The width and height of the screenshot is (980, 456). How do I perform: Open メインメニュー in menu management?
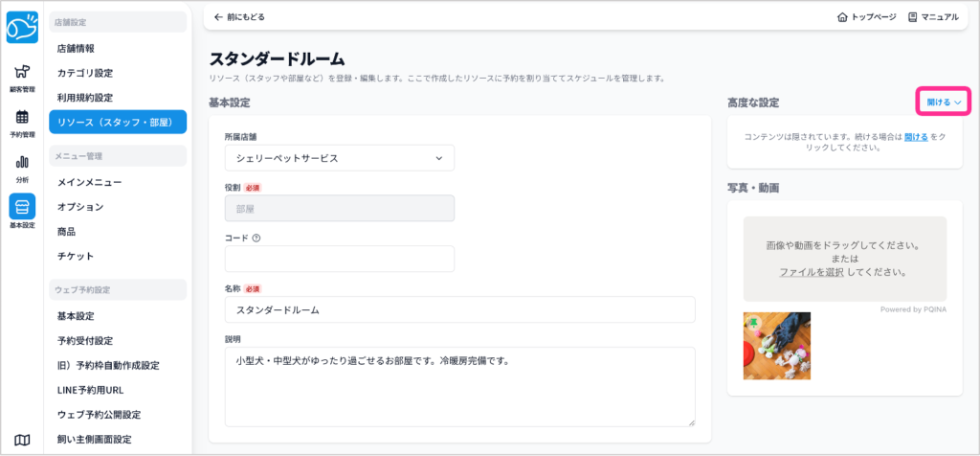tap(89, 182)
